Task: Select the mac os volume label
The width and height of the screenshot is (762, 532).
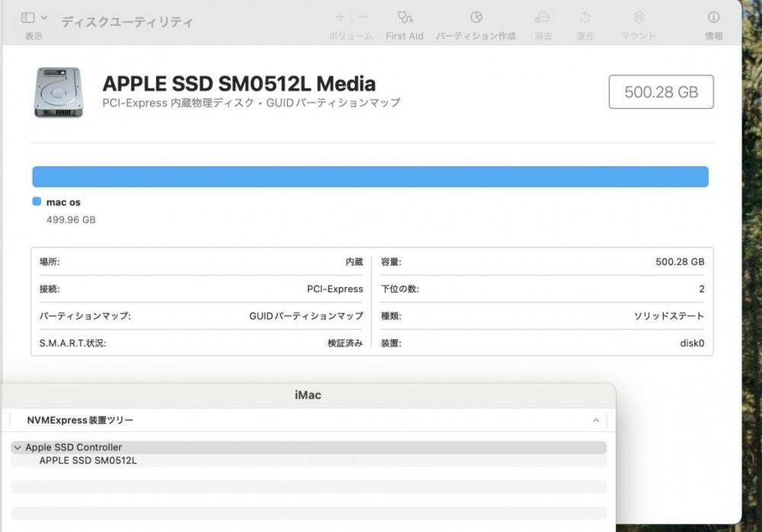Action: click(63, 202)
